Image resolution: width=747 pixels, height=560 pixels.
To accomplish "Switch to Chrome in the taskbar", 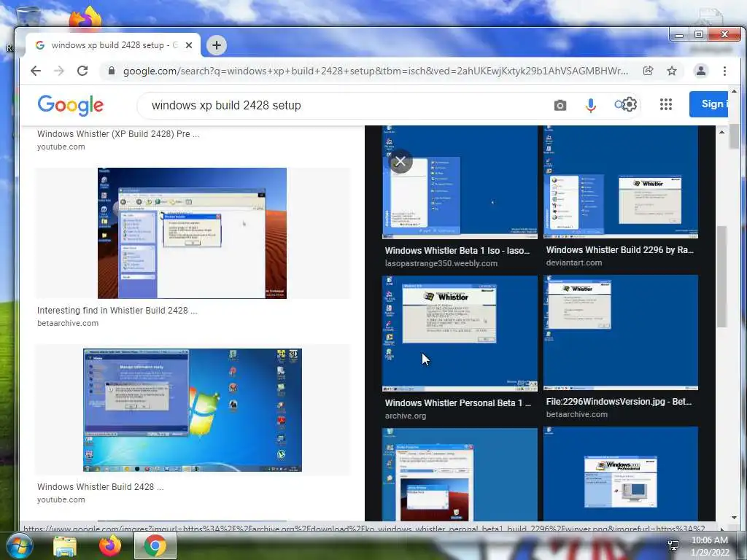I will pos(155,545).
